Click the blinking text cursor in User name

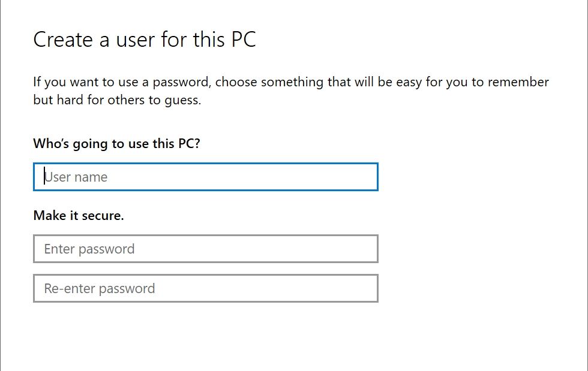44,177
